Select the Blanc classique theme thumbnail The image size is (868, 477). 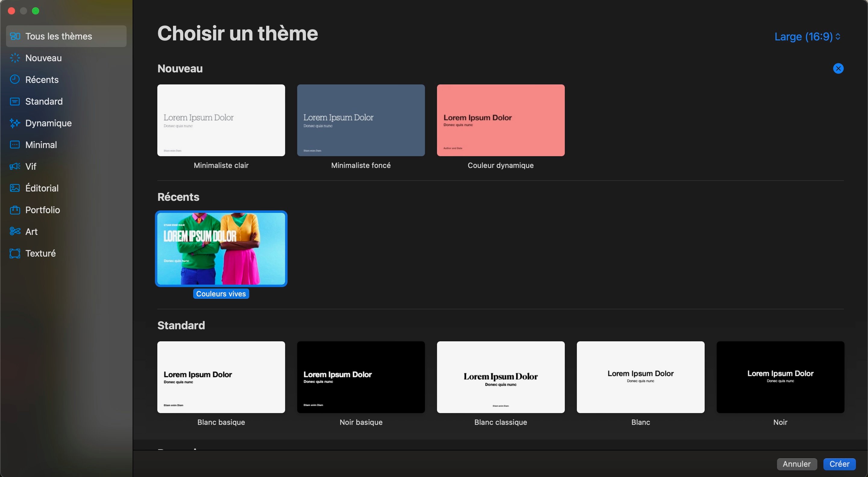501,377
